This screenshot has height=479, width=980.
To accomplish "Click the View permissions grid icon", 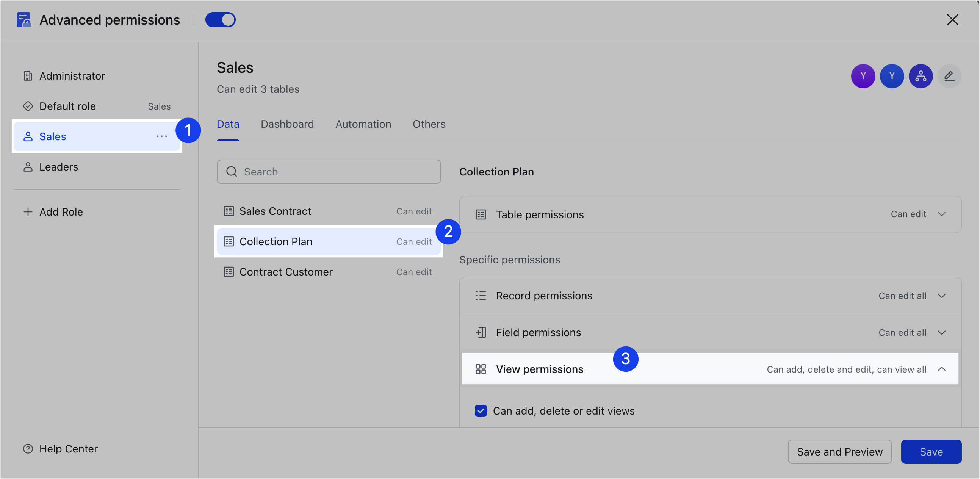I will click(481, 369).
